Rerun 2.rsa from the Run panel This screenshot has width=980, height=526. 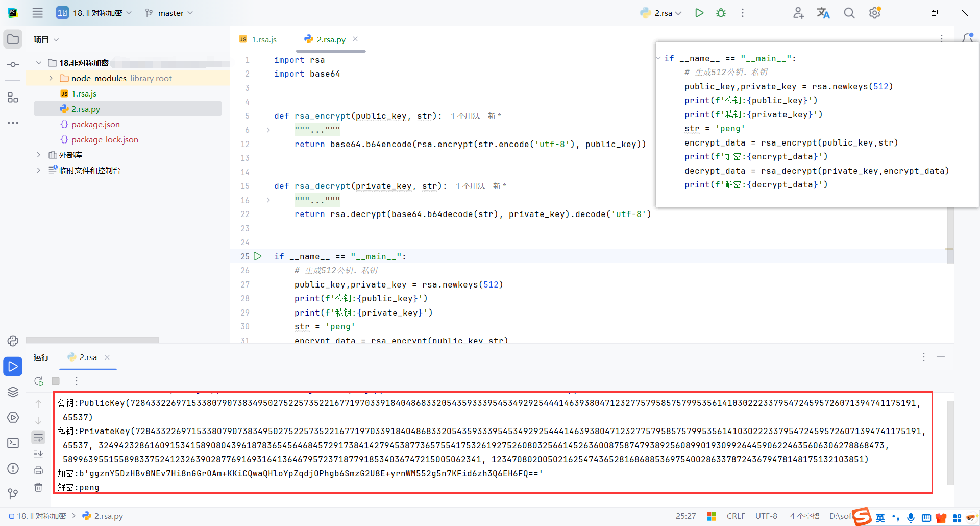39,381
